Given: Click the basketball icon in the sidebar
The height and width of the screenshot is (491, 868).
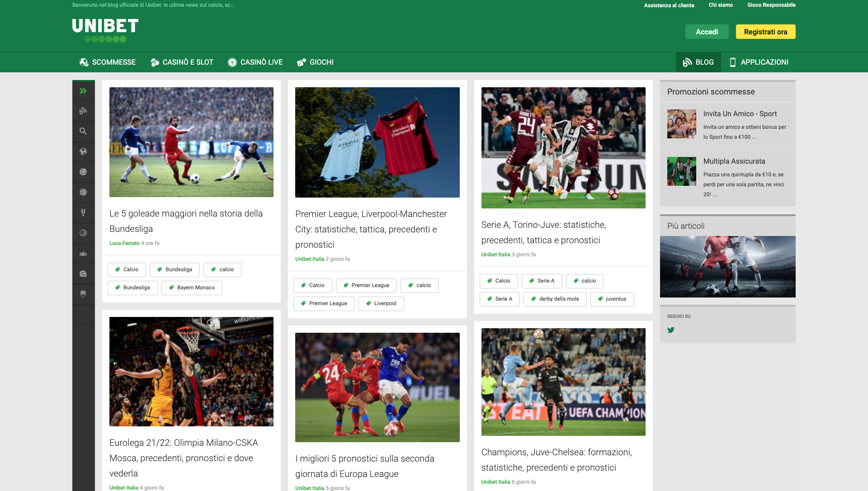Looking at the screenshot, I should tap(84, 192).
